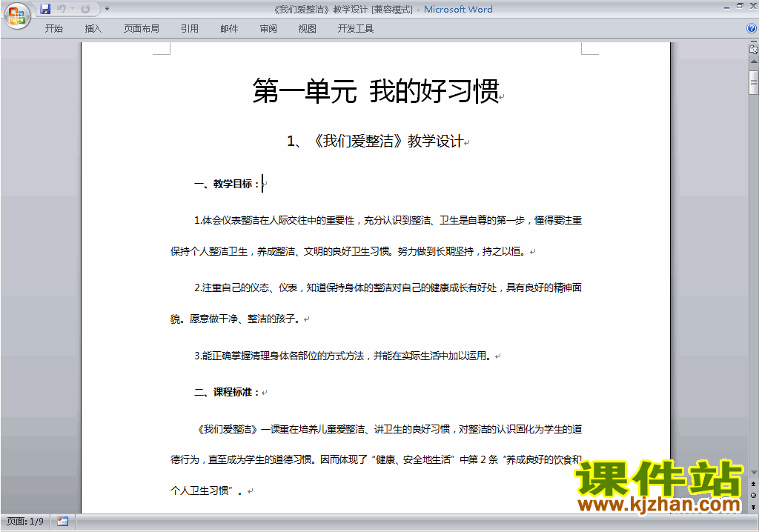Click the line starting 2.注重自己的仪态
This screenshot has width=759, height=532.
(388, 287)
